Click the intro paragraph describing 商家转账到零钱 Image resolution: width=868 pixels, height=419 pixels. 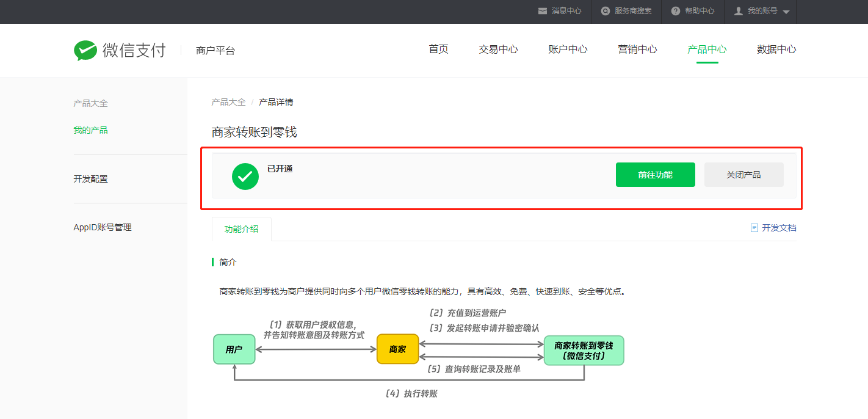pyautogui.click(x=422, y=291)
